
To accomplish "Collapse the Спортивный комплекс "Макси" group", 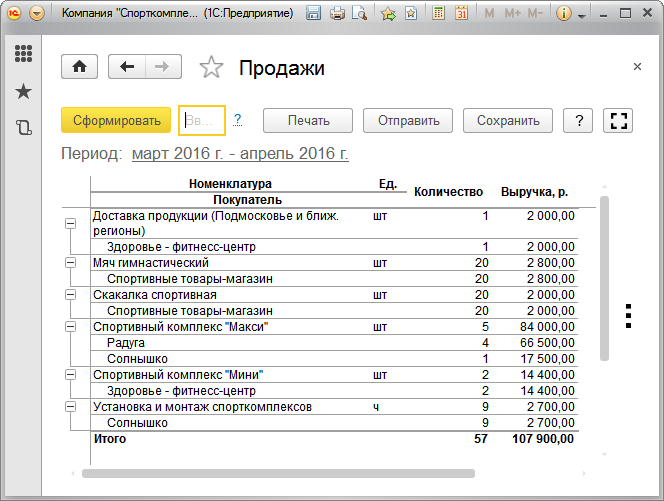I will (70, 326).
